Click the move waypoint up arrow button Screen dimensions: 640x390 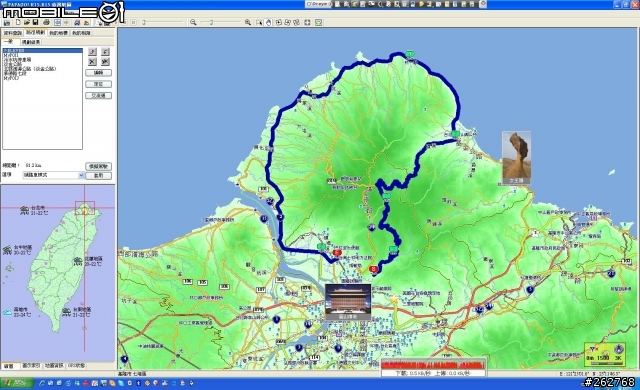point(93,52)
